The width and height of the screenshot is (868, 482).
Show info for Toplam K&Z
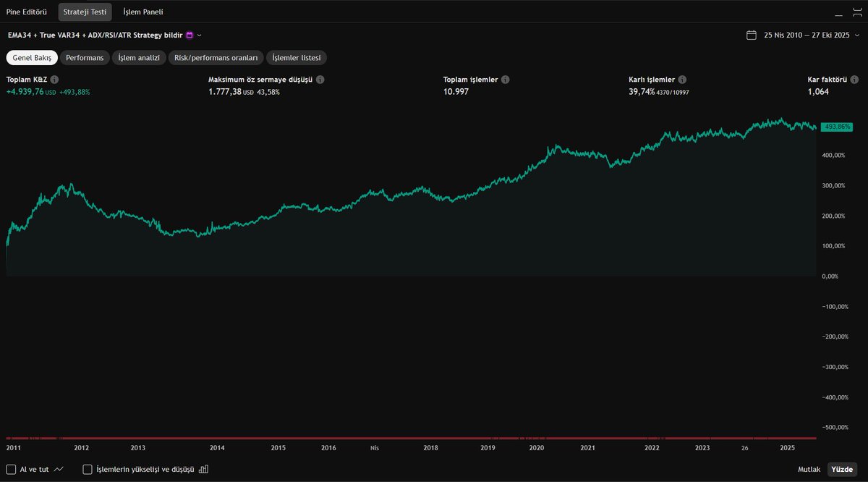coord(54,80)
